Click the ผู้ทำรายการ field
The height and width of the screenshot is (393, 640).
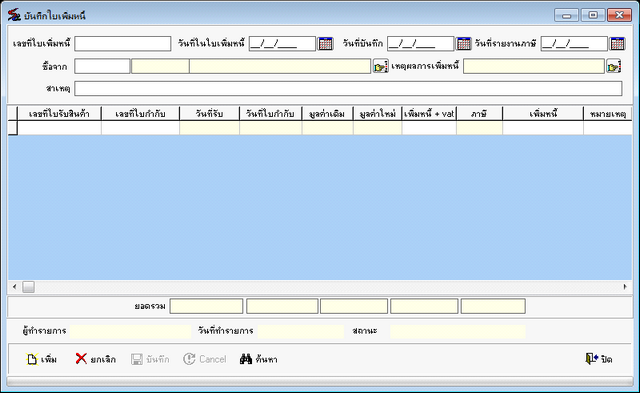pyautogui.click(x=131, y=331)
